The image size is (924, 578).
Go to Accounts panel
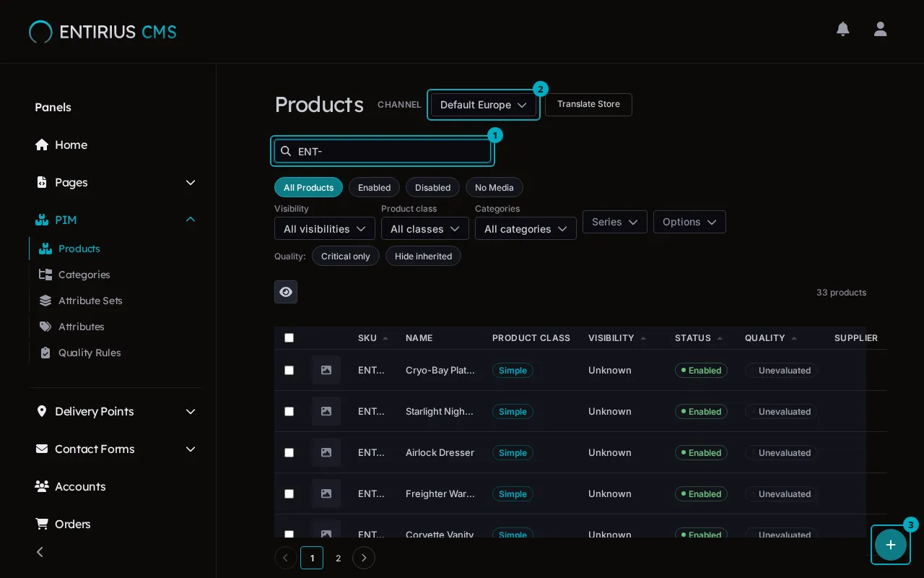point(80,486)
